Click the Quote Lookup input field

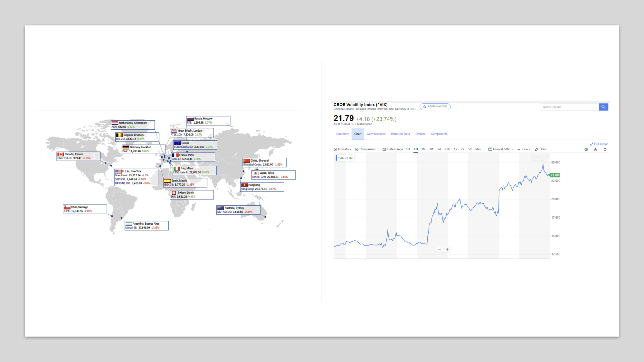569,107
